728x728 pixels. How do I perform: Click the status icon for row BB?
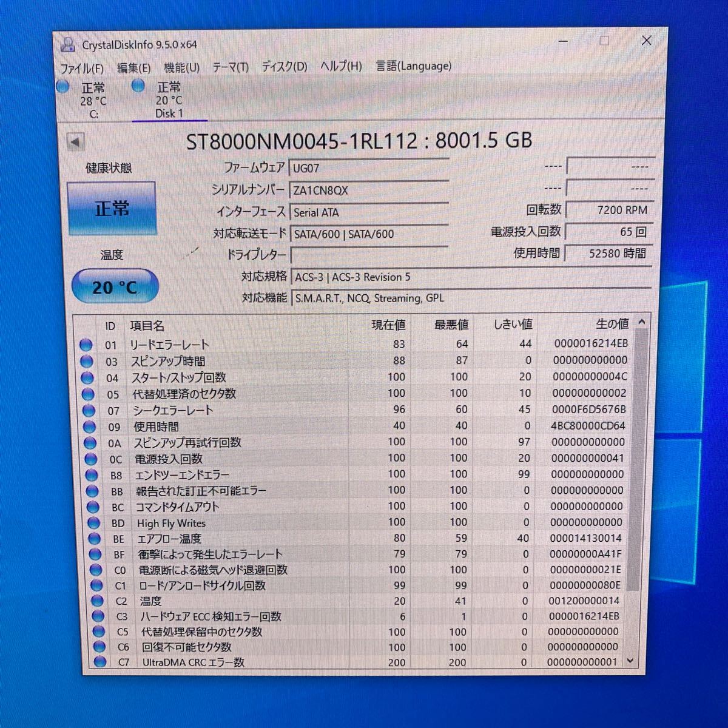tap(92, 491)
